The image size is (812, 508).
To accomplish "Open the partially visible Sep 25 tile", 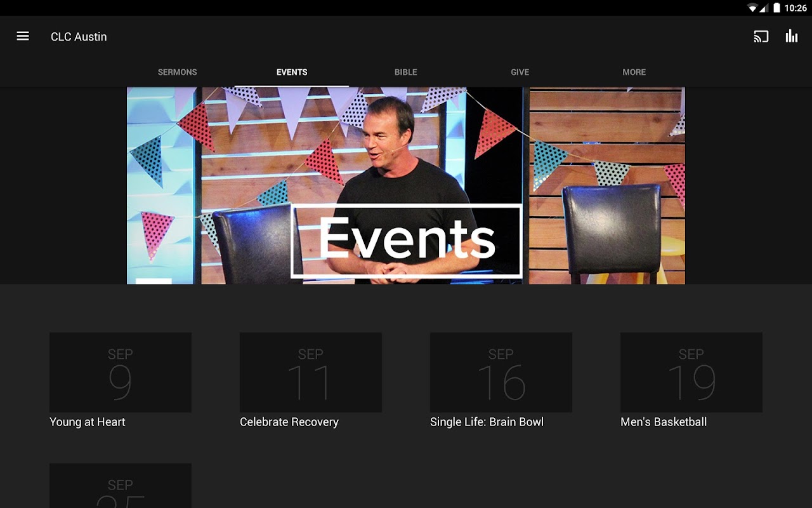I will click(x=121, y=486).
